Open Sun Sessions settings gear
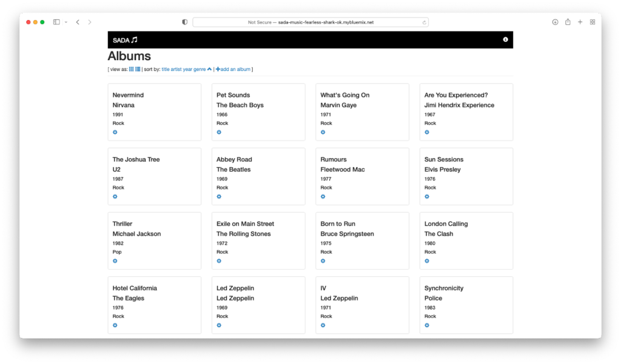This screenshot has width=621, height=364. (427, 197)
